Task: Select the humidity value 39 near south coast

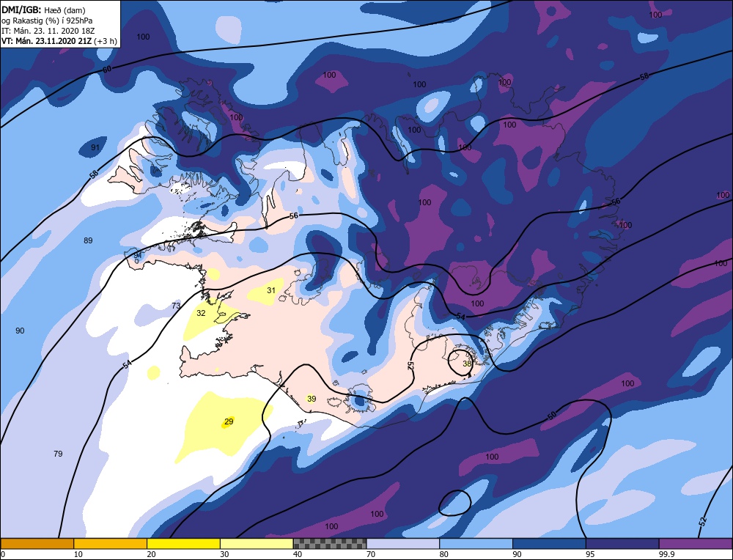Action: [312, 399]
